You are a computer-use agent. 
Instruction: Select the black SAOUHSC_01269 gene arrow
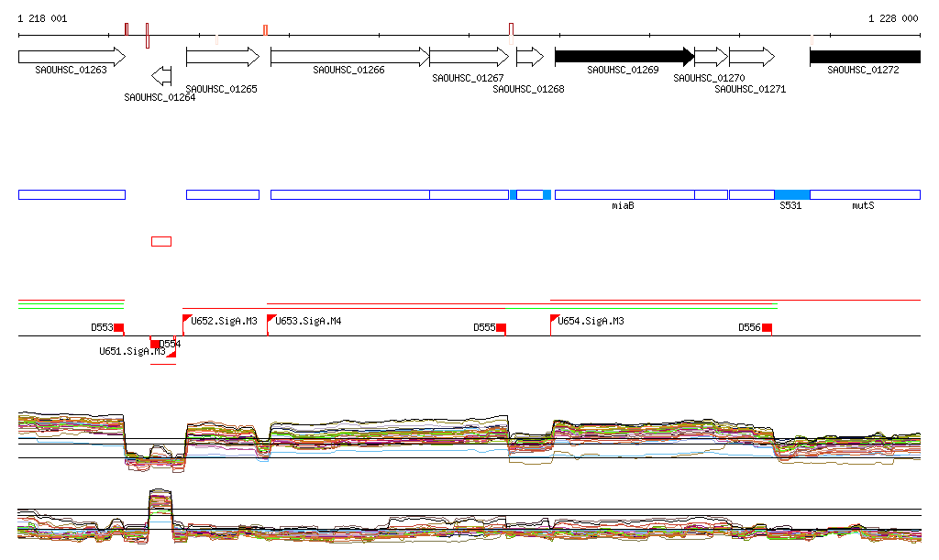point(624,56)
